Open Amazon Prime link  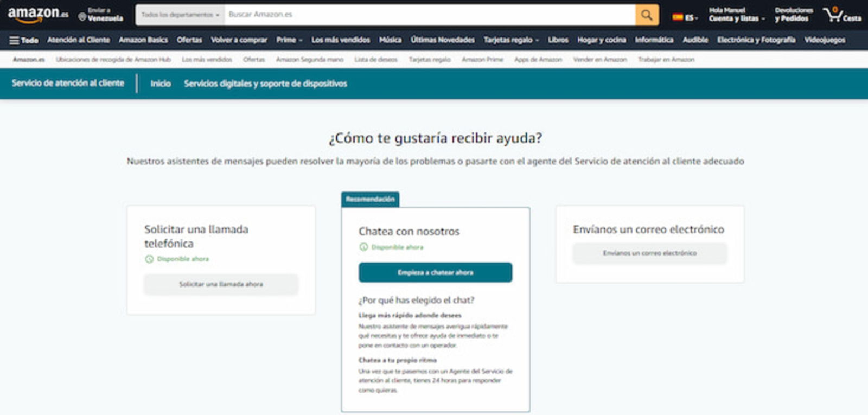pyautogui.click(x=482, y=60)
